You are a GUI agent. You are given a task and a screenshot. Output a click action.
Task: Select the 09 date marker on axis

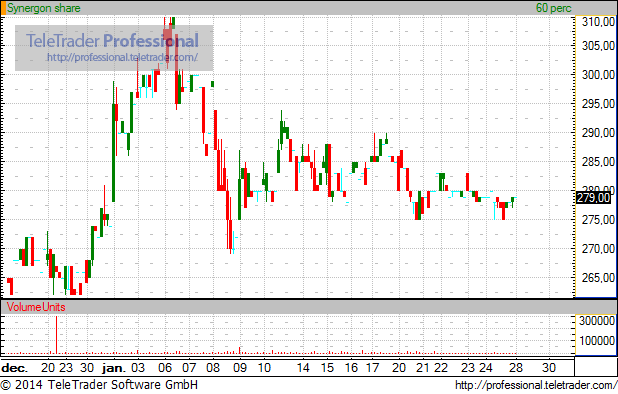click(x=240, y=368)
